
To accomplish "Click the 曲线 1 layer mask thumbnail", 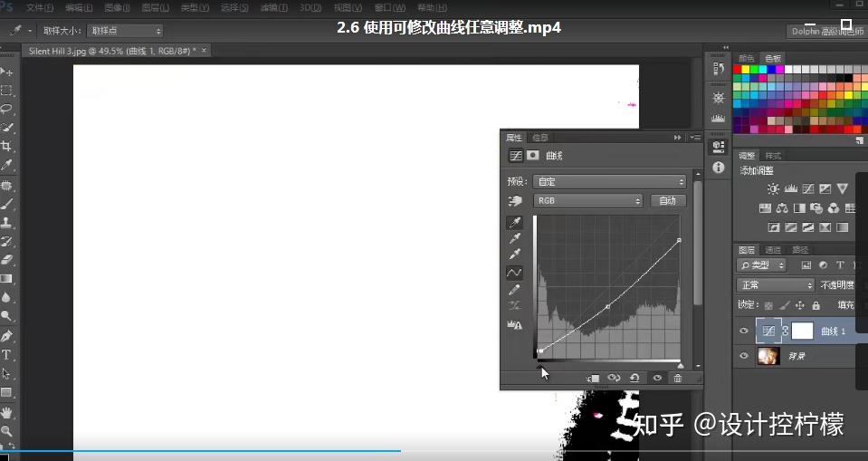I will click(802, 331).
